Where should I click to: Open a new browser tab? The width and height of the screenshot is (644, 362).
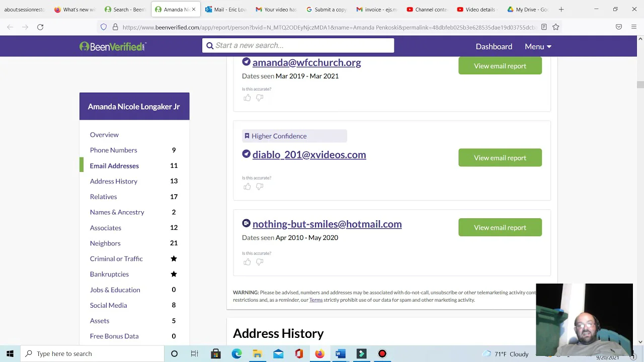[x=561, y=9]
